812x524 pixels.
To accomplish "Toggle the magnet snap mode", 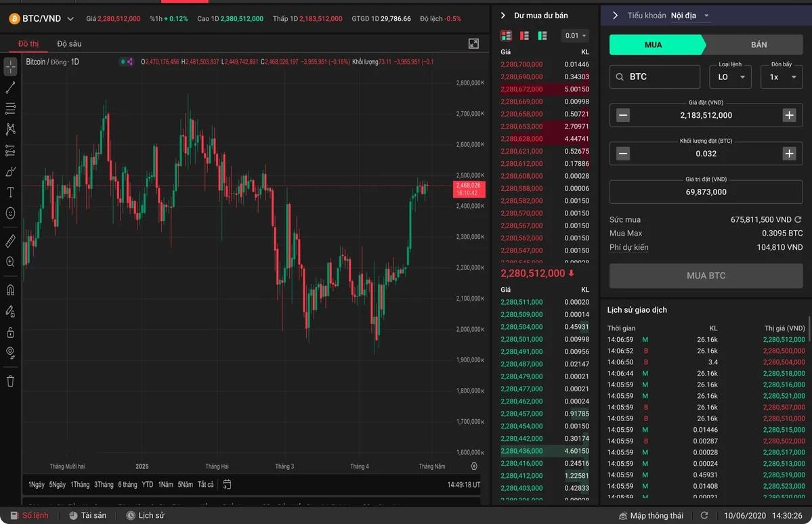I will 10,290.
